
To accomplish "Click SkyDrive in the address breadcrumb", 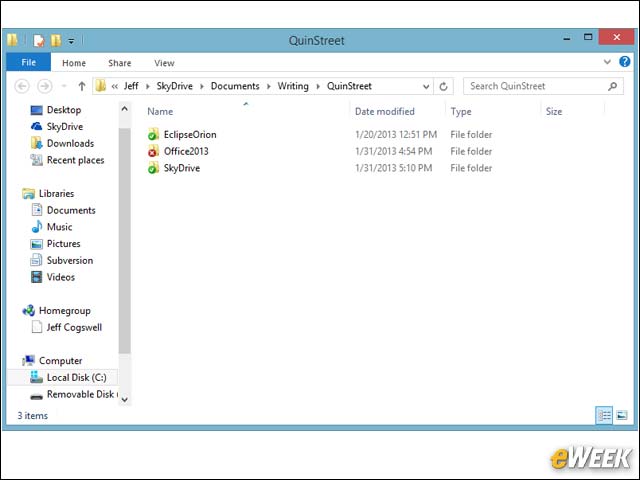I will [x=174, y=86].
